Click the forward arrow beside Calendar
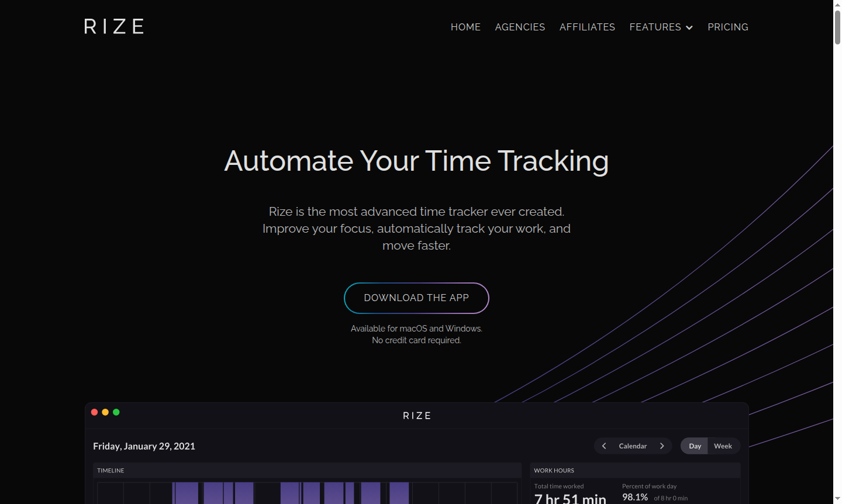Viewport: 842px width, 504px height. point(662,446)
